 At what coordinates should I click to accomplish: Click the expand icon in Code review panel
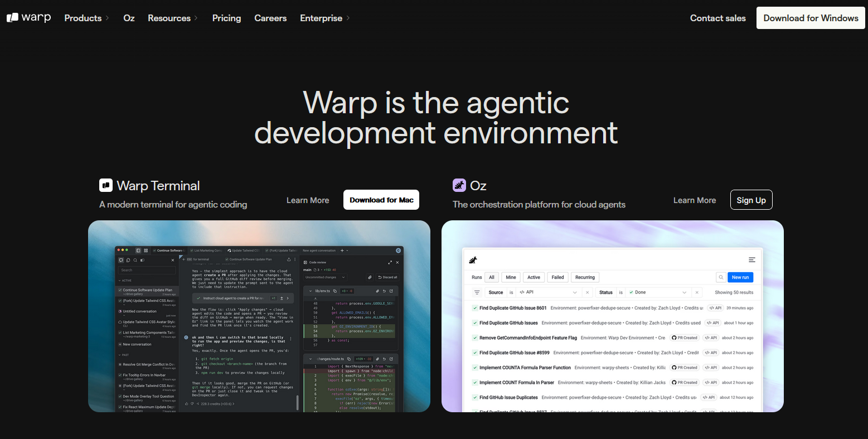(x=390, y=262)
